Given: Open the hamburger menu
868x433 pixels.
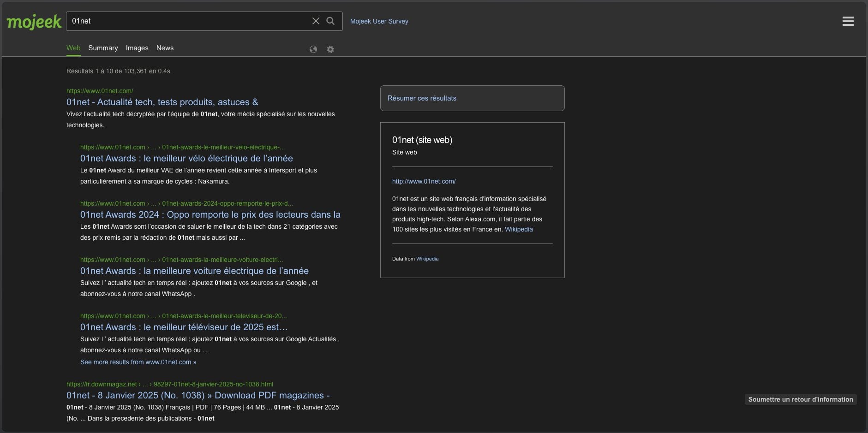Looking at the screenshot, I should click(848, 21).
